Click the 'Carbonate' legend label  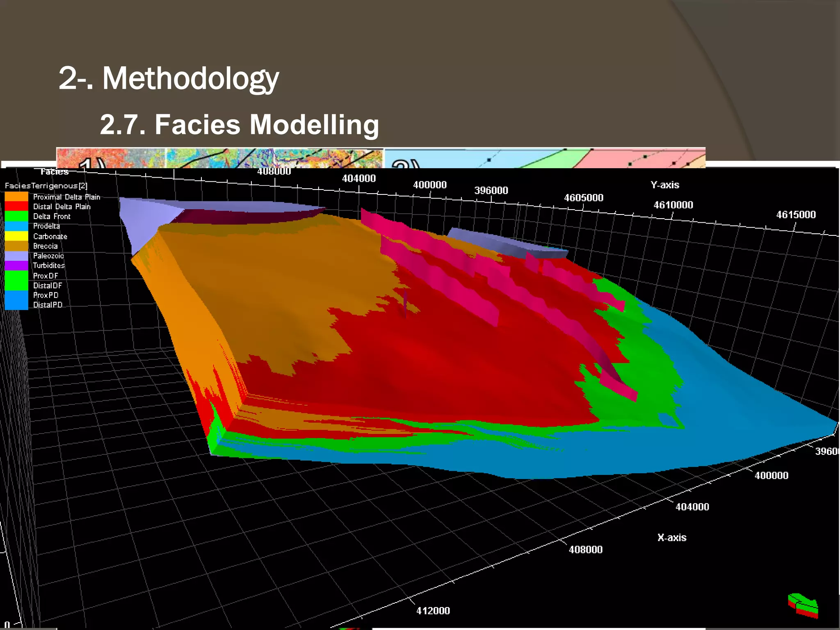(50, 237)
